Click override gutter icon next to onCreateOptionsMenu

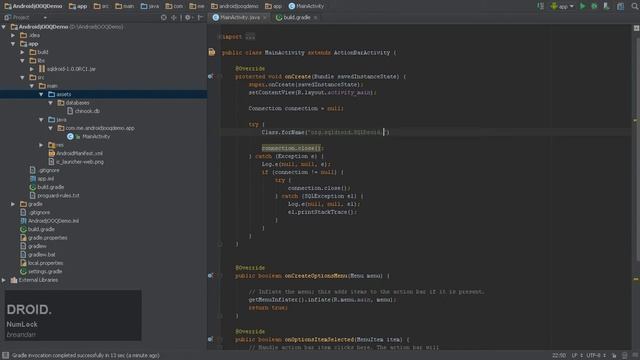[211, 276]
